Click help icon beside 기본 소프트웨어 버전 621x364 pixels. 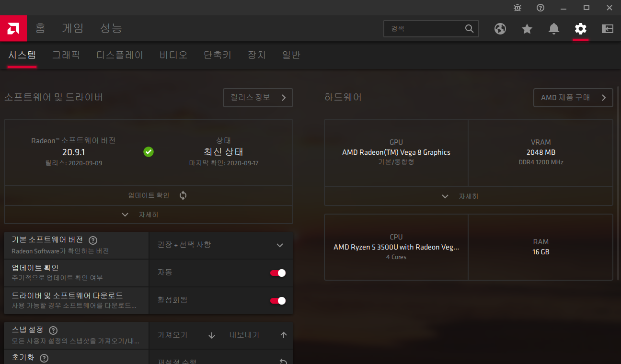[93, 240]
